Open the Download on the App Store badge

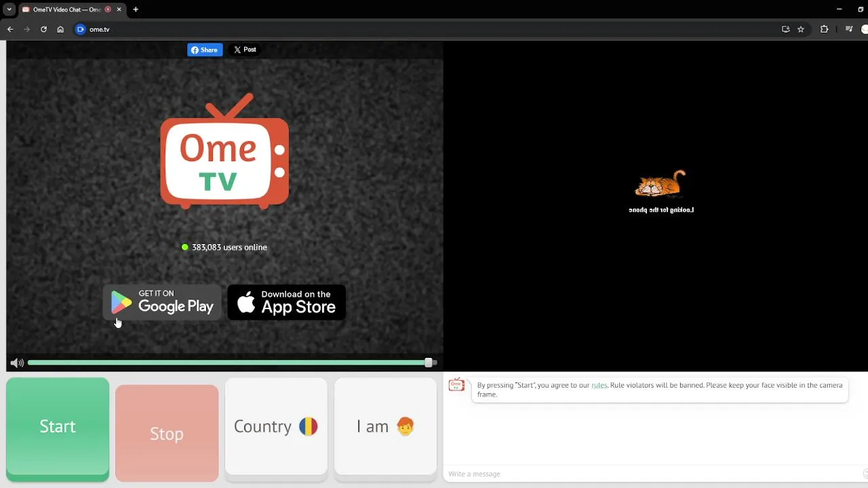(x=286, y=302)
